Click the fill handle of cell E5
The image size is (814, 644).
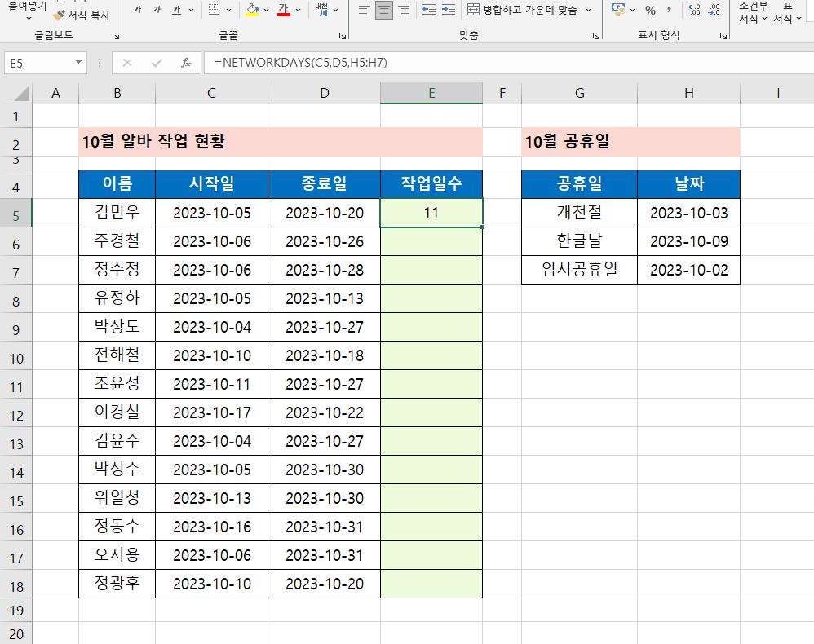pyautogui.click(x=482, y=227)
